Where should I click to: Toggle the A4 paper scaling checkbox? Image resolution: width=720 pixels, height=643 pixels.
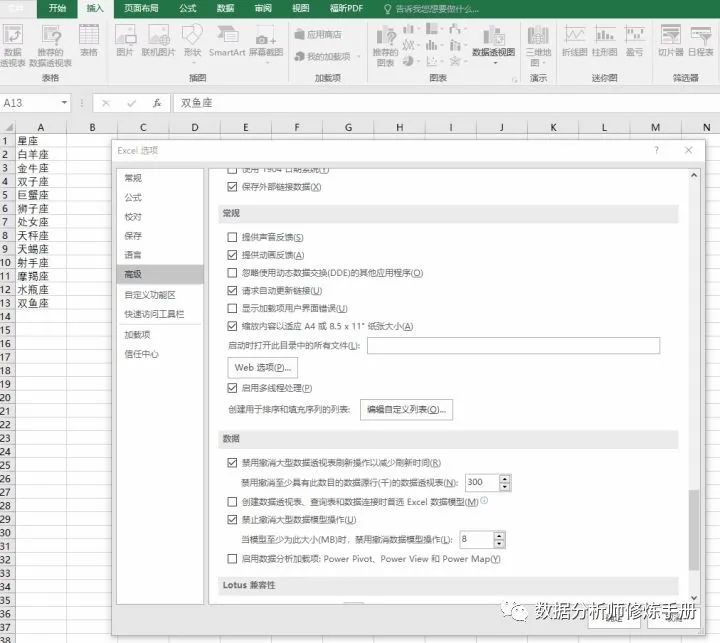click(232, 326)
